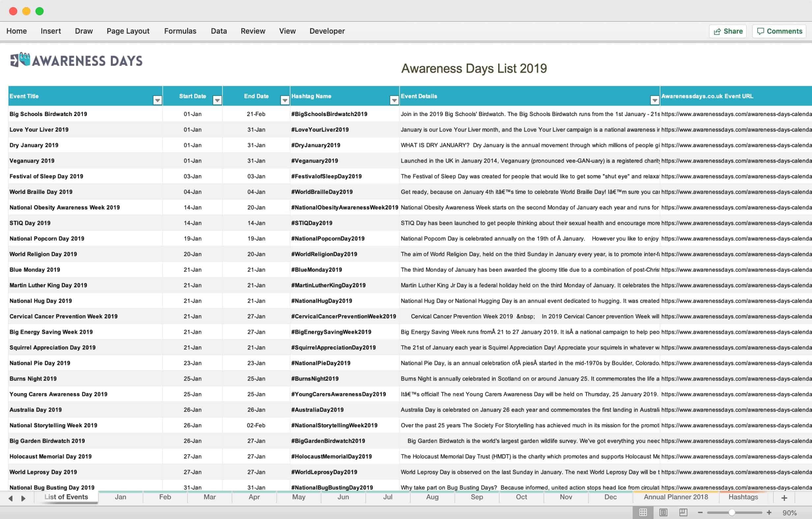Image resolution: width=812 pixels, height=519 pixels.
Task: Zoom in with plus icon
Action: pos(769,513)
